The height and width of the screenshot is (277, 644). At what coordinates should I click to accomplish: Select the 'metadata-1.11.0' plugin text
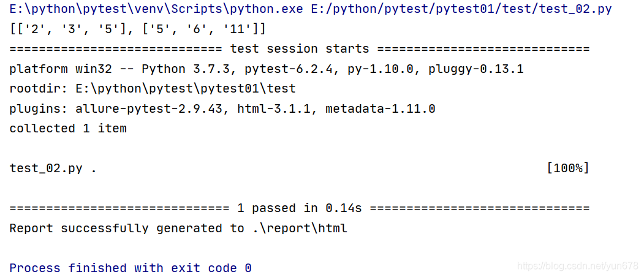click(380, 109)
